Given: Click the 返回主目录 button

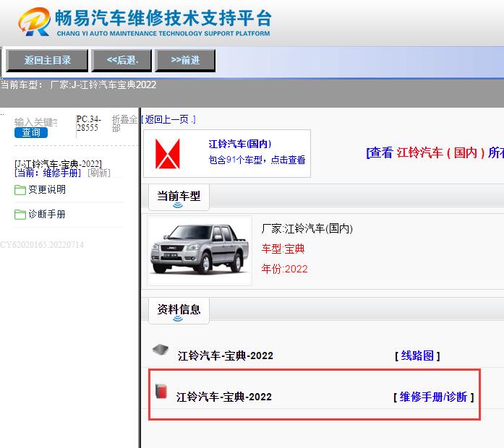Looking at the screenshot, I should 47,60.
